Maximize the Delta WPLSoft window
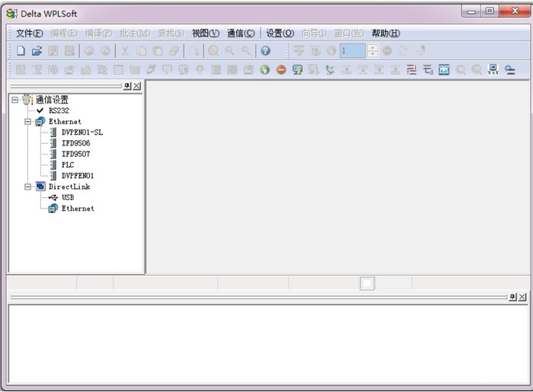The height and width of the screenshot is (392, 533). 490,11
